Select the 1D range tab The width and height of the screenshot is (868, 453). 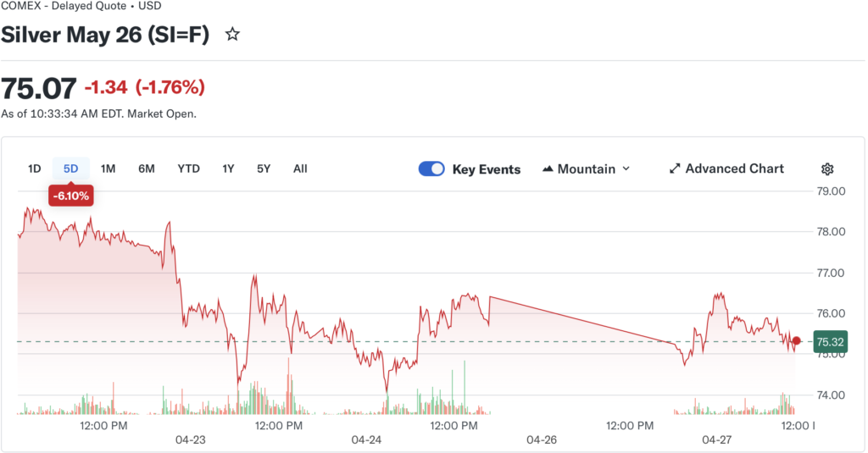pos(35,168)
